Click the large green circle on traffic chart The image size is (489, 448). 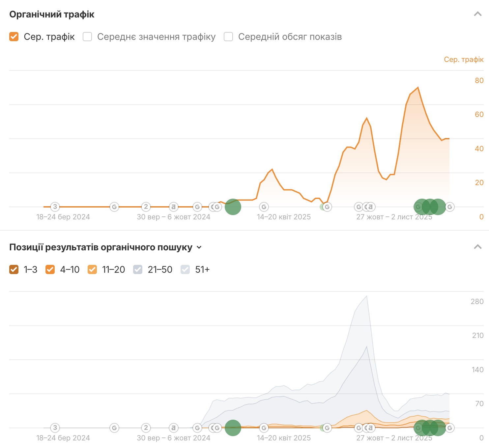point(233,207)
